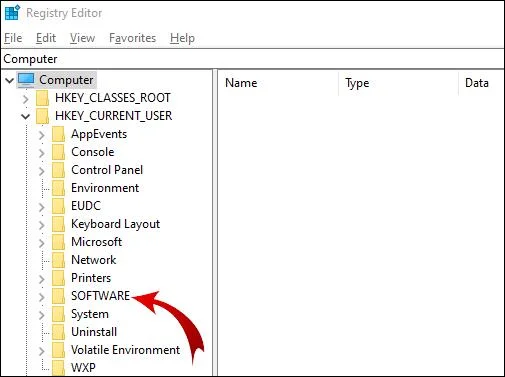The image size is (505, 377).
Task: Click the Volatile Environment folder icon
Action: point(59,350)
